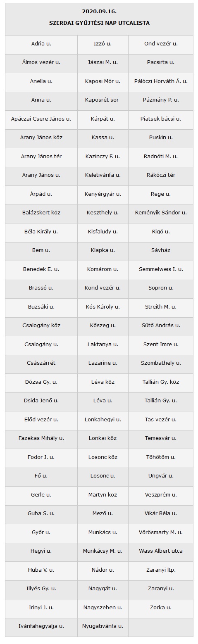Click the Nyugativánfa u. entry
Viewport: 198px width, 644px height.
tap(103, 626)
